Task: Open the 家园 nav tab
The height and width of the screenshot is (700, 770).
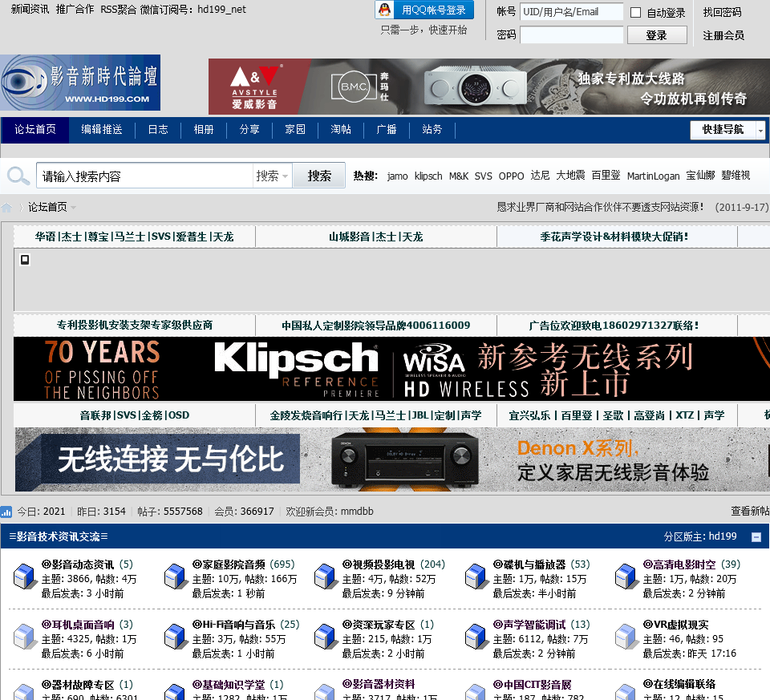Action: pyautogui.click(x=295, y=130)
